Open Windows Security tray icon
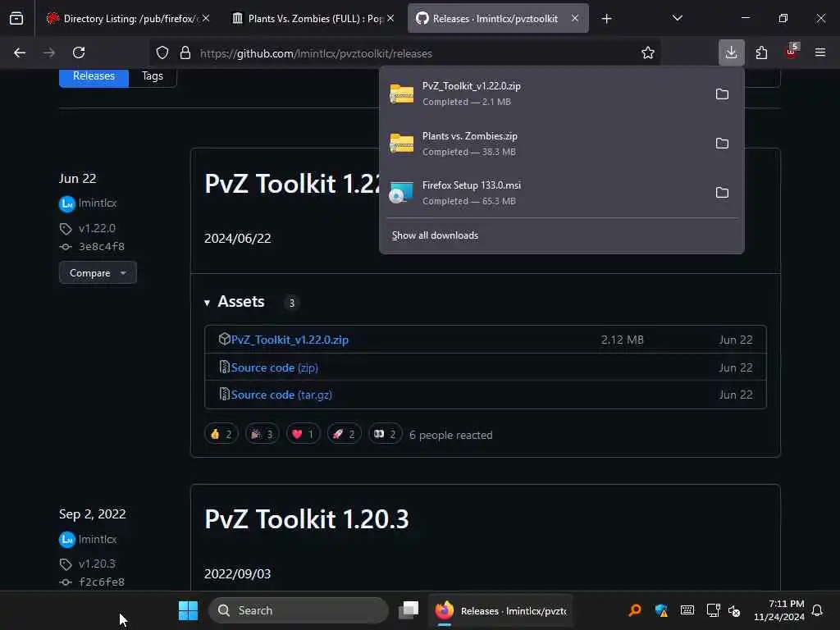 [661, 610]
